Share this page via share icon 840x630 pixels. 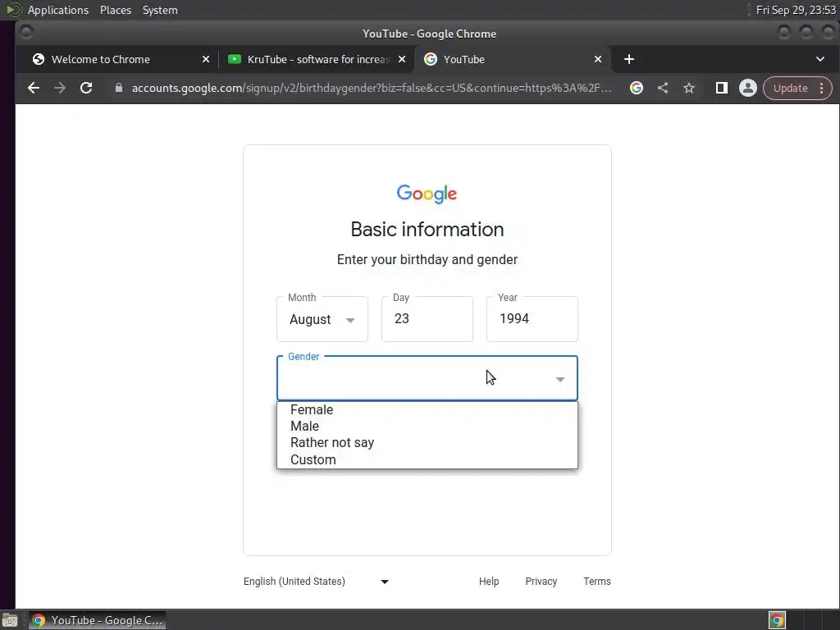tap(663, 88)
